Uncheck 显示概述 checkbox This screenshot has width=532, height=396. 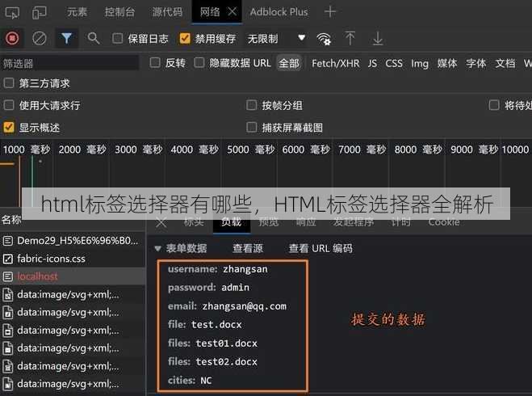[9, 128]
